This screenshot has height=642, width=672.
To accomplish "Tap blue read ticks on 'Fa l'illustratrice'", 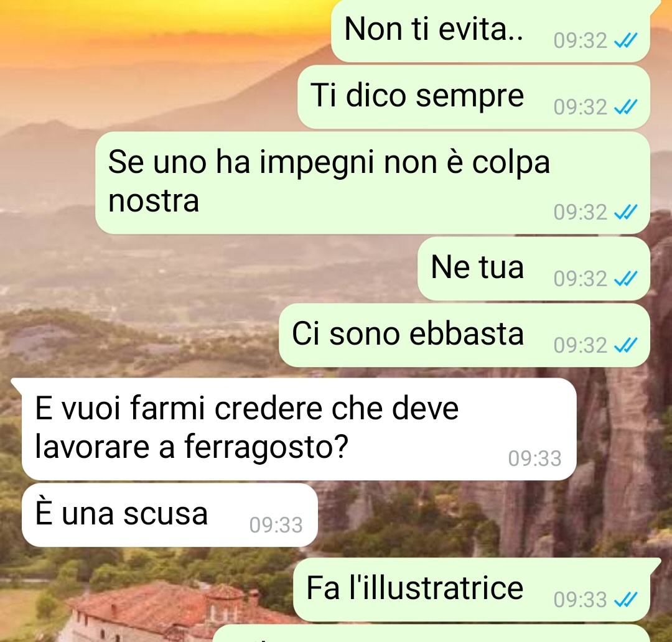I will 626,600.
